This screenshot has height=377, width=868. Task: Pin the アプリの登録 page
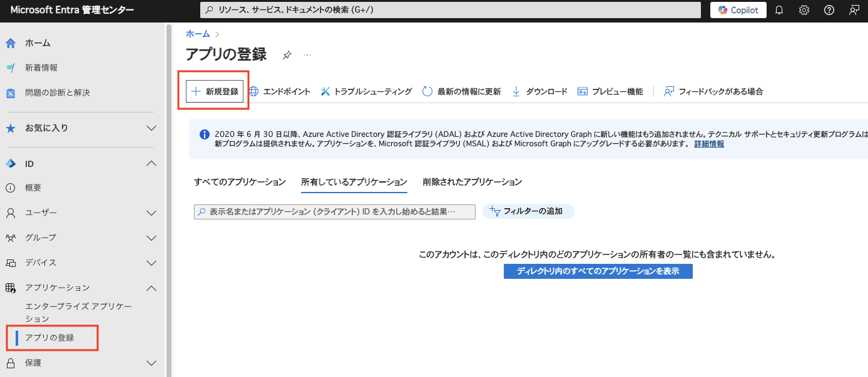[287, 55]
